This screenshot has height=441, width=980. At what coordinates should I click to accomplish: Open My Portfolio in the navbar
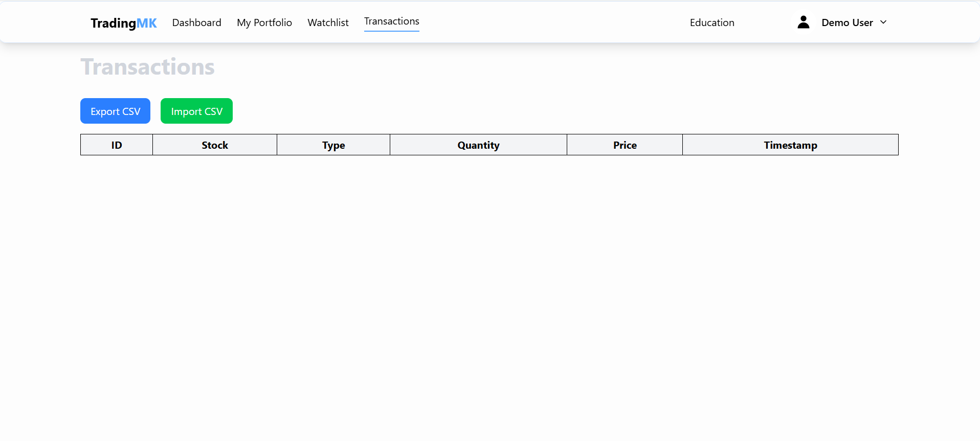[264, 22]
